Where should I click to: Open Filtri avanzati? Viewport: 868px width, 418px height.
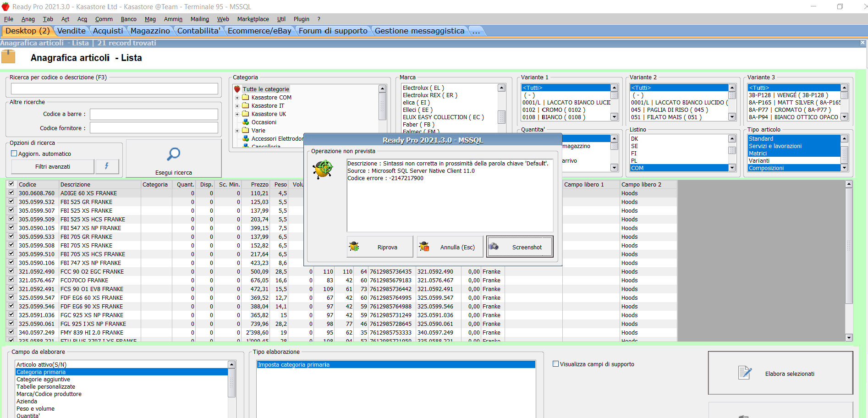53,166
